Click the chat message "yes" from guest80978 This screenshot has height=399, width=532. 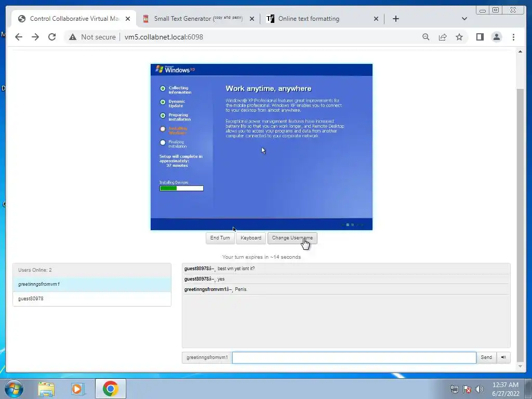(221, 279)
